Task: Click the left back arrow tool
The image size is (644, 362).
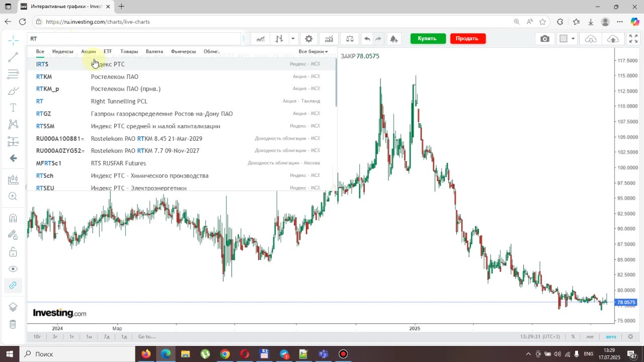Action: tap(13, 158)
